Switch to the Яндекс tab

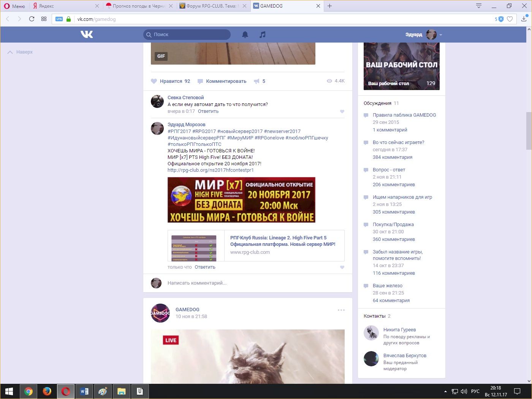point(65,6)
